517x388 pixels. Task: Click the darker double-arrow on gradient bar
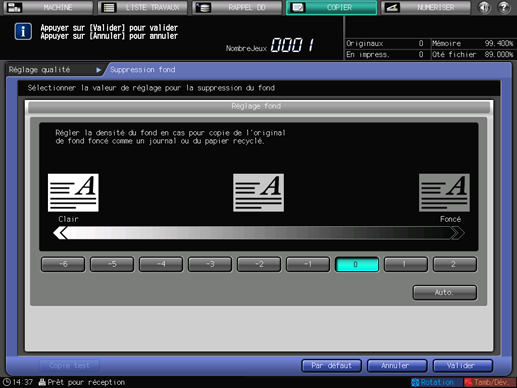[x=457, y=233]
